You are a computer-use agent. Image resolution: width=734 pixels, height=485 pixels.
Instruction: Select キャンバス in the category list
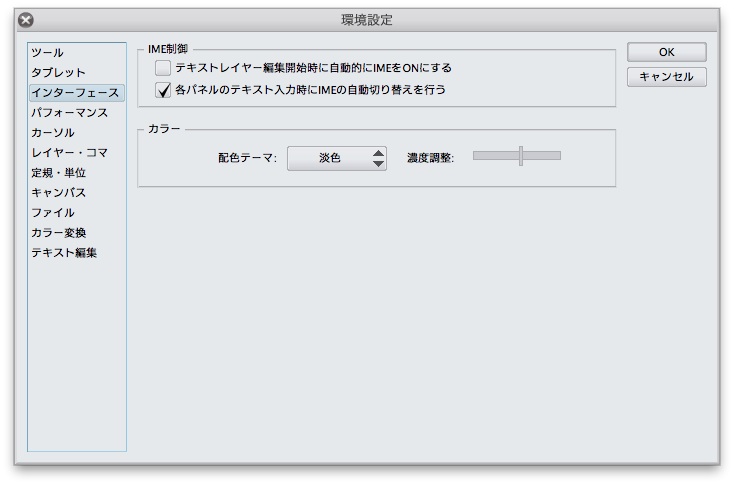coord(76,193)
